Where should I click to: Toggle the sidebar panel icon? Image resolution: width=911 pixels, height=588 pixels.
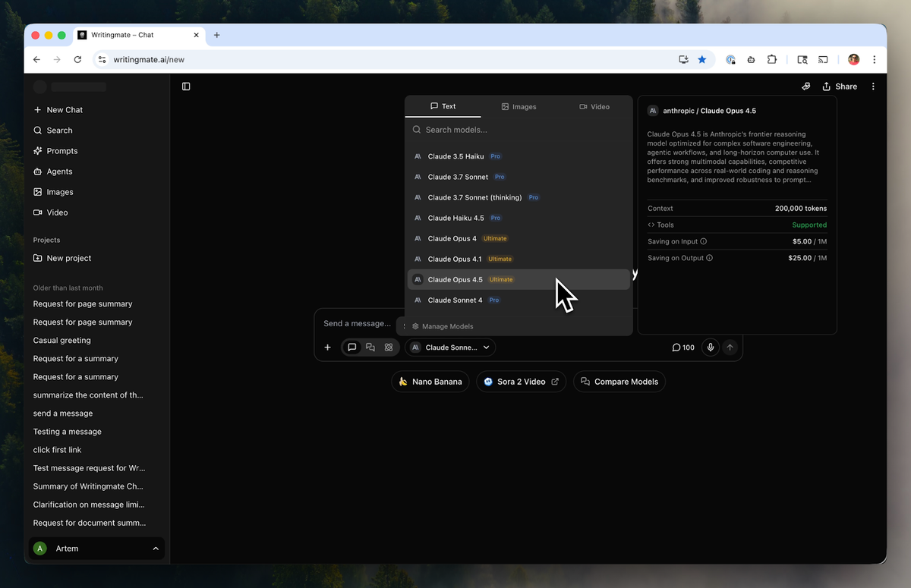coord(186,86)
